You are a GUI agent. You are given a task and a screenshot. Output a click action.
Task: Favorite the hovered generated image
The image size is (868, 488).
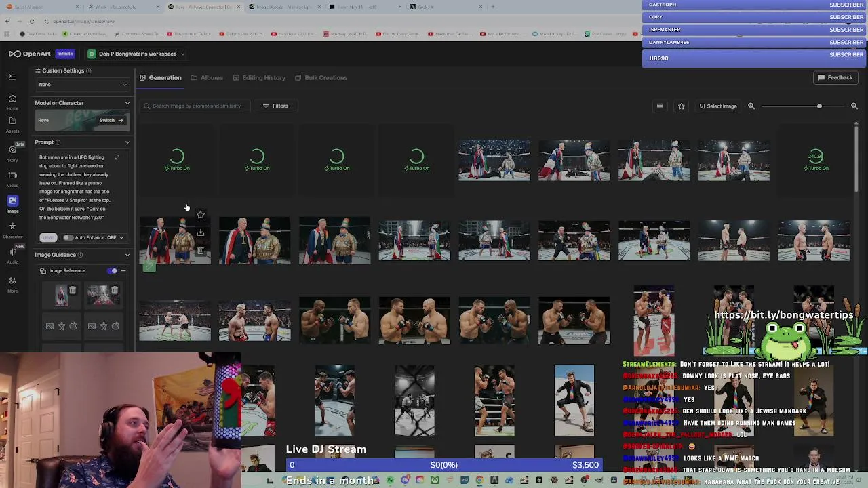tap(200, 215)
